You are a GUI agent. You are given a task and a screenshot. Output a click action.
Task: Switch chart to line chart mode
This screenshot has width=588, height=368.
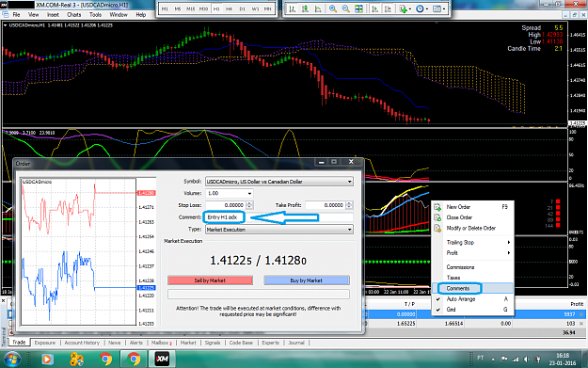[x=318, y=9]
